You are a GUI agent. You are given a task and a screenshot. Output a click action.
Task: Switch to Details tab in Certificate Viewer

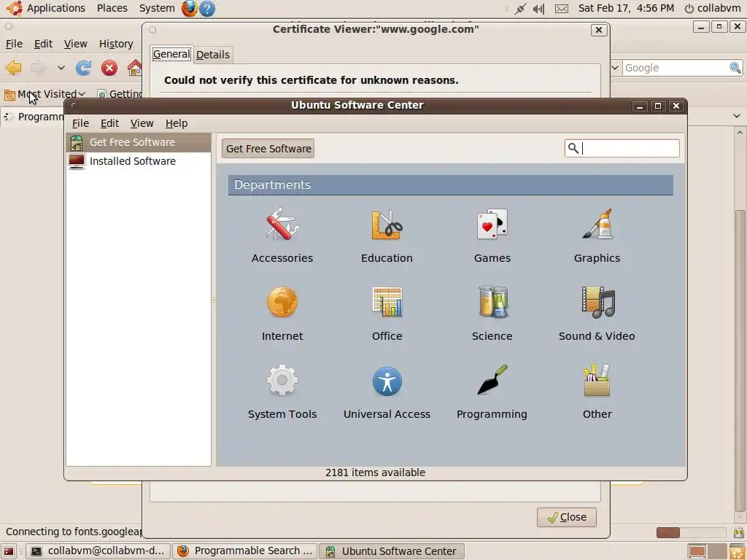click(213, 55)
